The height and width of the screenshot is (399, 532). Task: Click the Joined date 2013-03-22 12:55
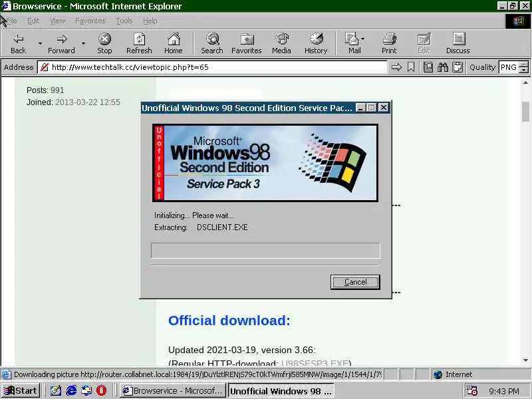click(88, 102)
